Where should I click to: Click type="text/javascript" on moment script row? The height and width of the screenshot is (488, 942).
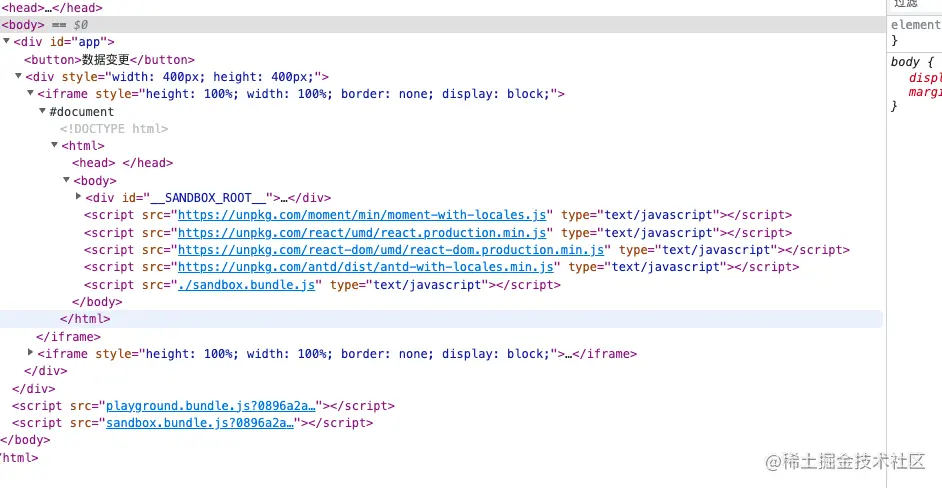click(x=640, y=215)
